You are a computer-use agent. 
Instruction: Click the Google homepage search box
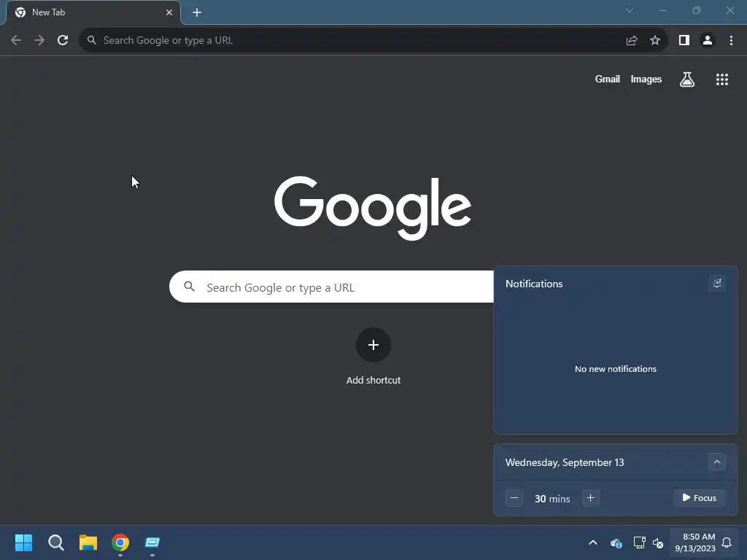(x=332, y=287)
